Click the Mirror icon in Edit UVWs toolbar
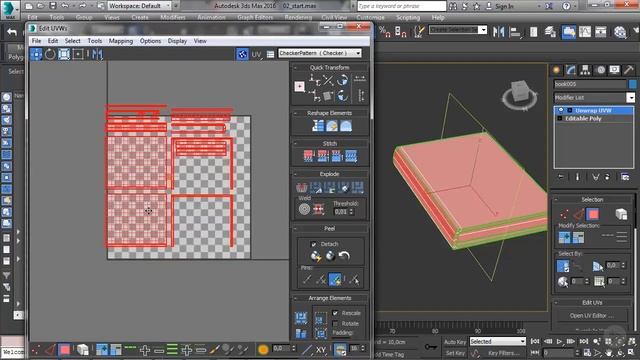640x360 pixels. [97, 54]
